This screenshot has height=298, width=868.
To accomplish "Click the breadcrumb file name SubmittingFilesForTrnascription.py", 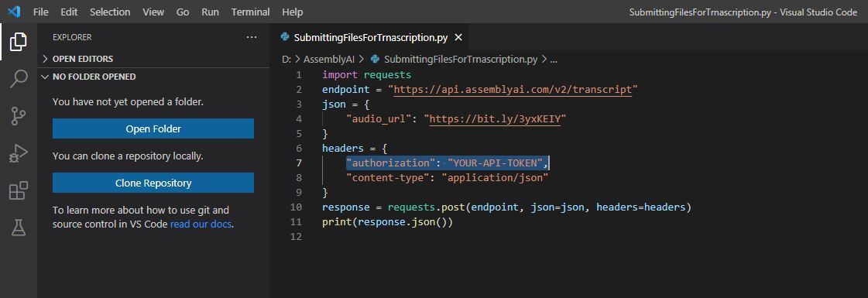I will point(461,59).
